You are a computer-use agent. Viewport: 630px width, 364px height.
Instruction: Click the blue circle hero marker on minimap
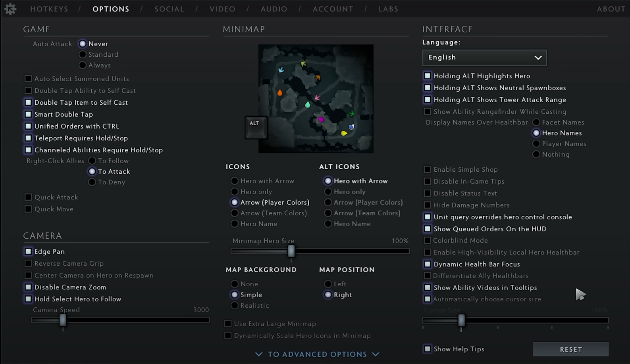point(351,127)
